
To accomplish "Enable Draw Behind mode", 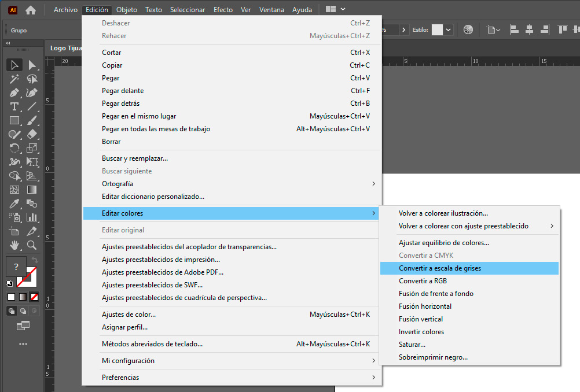I will (23, 310).
